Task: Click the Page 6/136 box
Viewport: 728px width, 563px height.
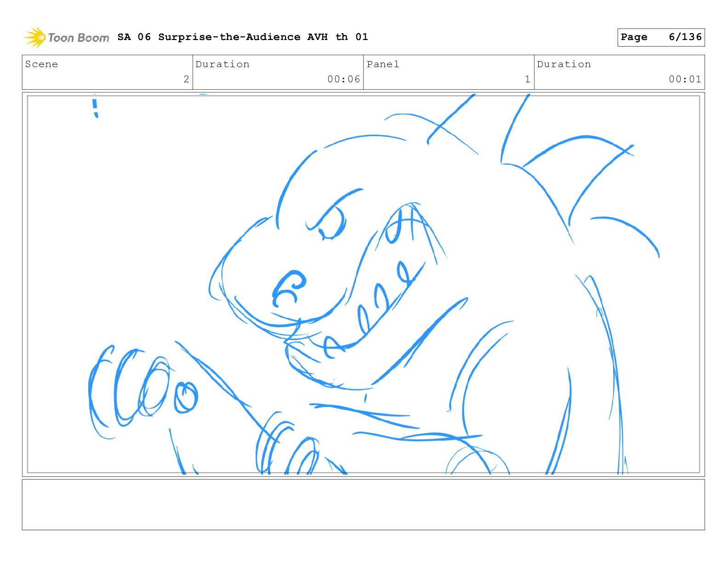Action: 661,37
